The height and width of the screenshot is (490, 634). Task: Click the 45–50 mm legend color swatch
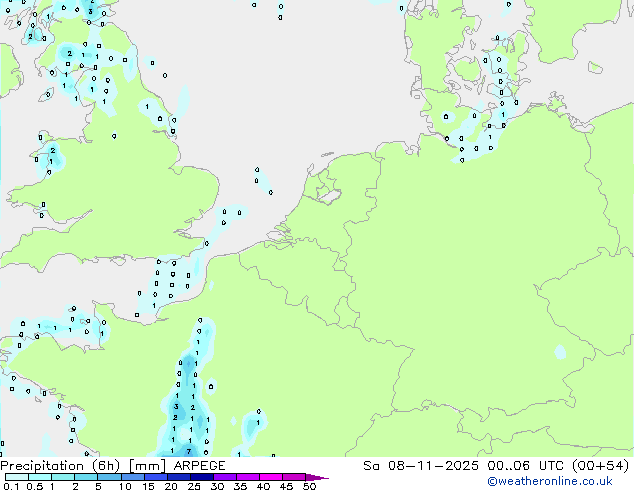294,477
